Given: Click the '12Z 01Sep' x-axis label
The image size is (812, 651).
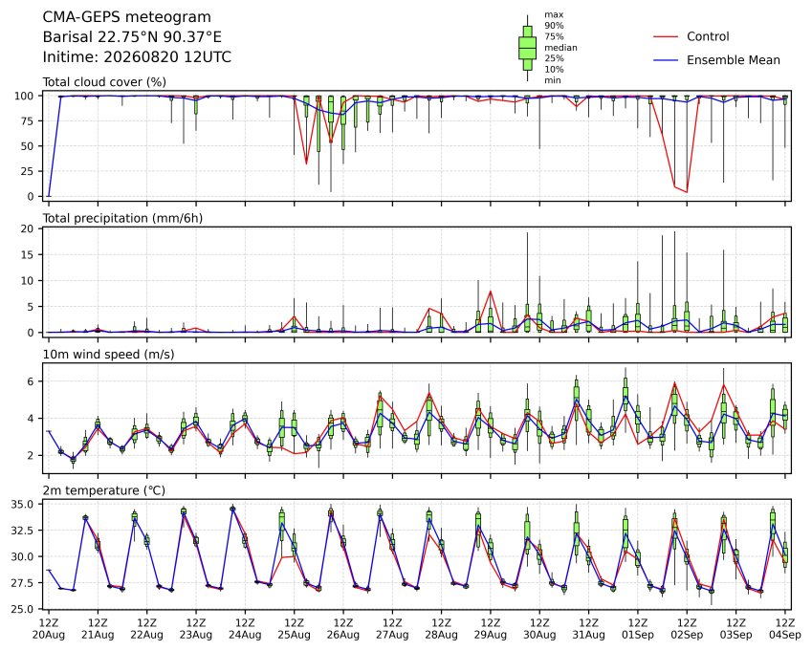Looking at the screenshot, I should tap(638, 629).
